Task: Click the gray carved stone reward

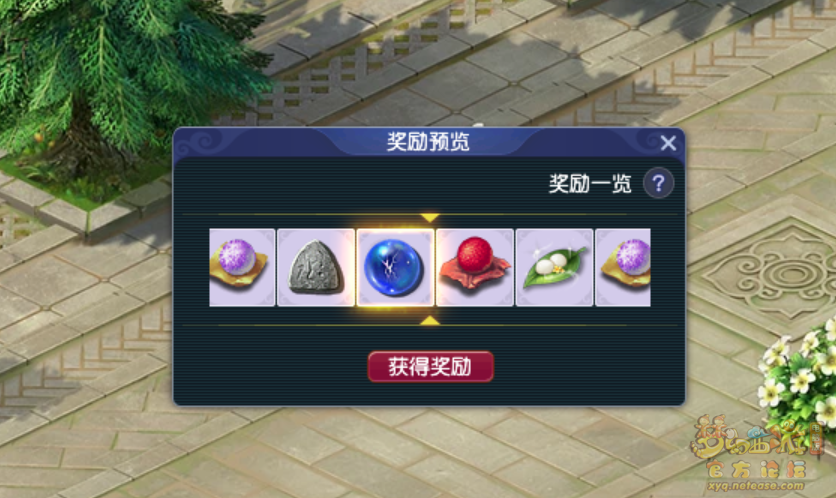Action: (x=316, y=267)
